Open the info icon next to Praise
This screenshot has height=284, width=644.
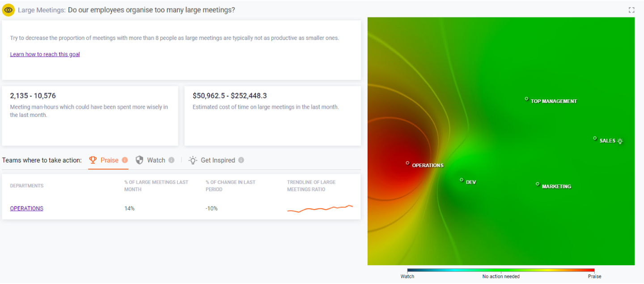click(x=125, y=160)
